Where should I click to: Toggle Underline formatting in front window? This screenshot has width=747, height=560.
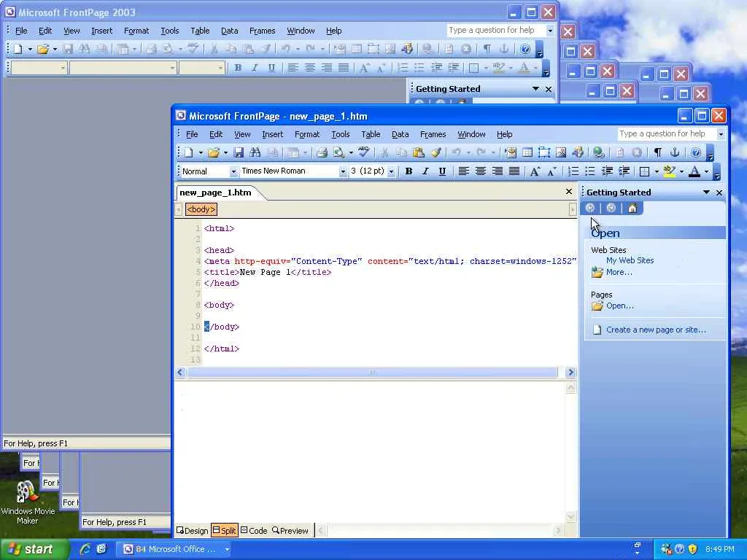pyautogui.click(x=442, y=171)
